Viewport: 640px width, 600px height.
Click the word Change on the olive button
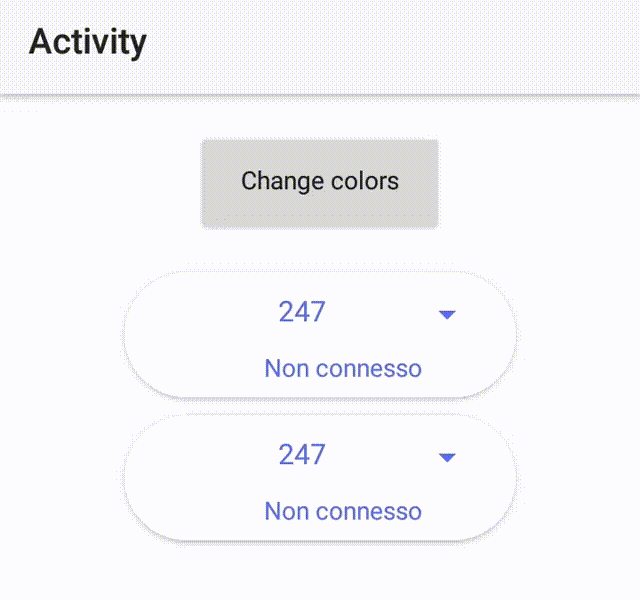click(x=277, y=181)
